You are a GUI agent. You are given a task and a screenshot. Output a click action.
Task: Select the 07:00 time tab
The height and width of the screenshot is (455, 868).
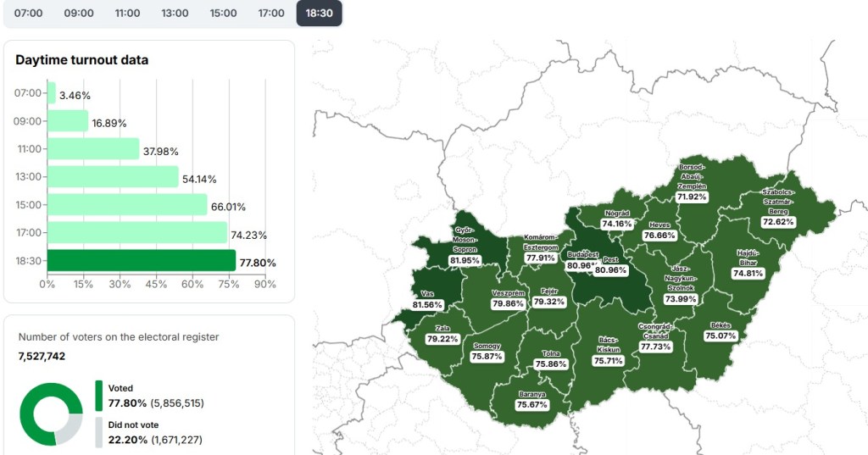pos(29,14)
